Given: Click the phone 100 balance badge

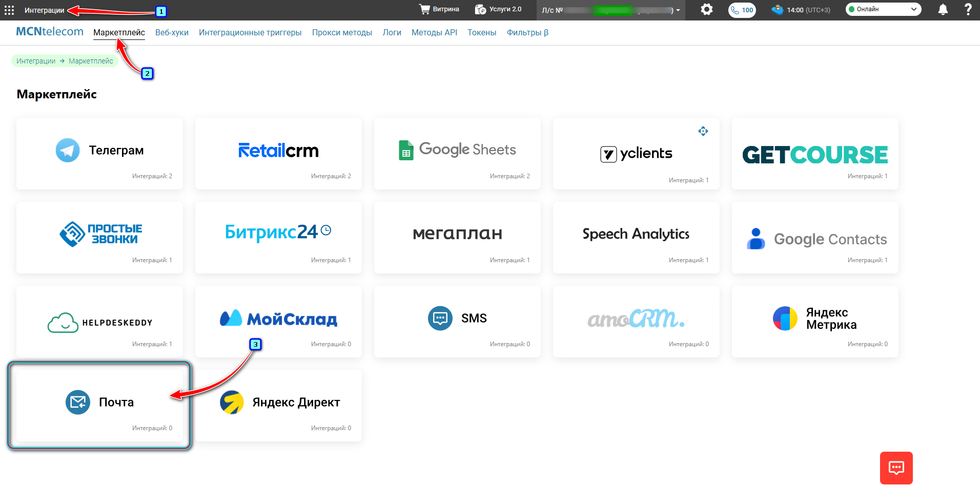Looking at the screenshot, I should click(x=742, y=10).
